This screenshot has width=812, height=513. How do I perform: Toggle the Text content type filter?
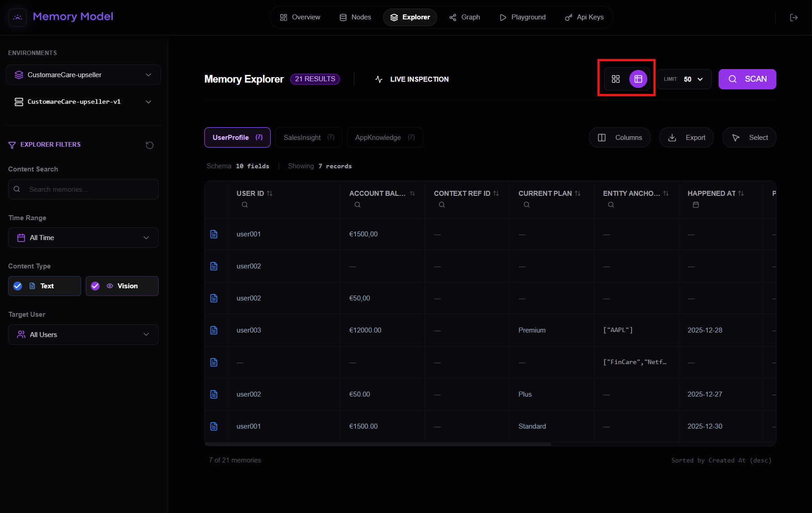click(x=45, y=286)
